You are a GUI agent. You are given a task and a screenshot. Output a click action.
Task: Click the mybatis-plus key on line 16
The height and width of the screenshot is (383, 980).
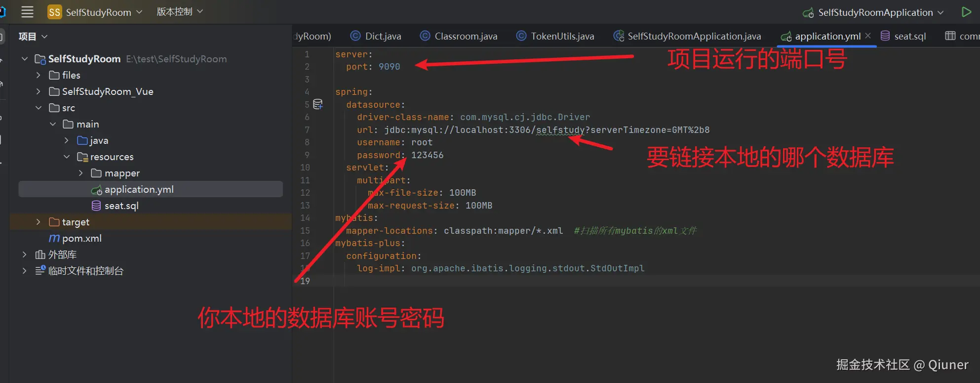[x=368, y=243]
